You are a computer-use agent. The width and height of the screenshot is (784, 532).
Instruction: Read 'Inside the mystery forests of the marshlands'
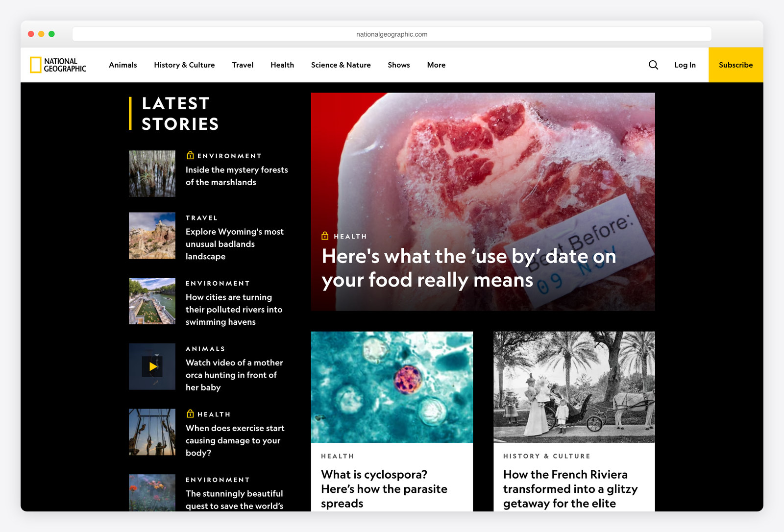click(237, 176)
